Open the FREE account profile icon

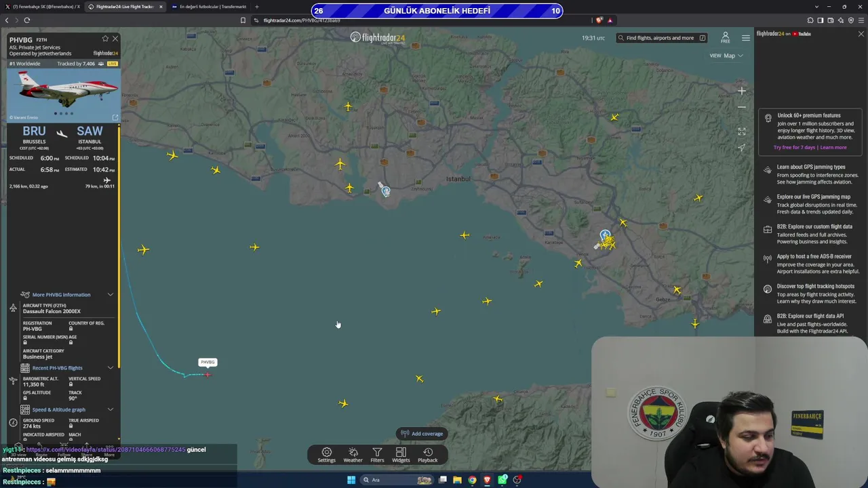coord(726,37)
